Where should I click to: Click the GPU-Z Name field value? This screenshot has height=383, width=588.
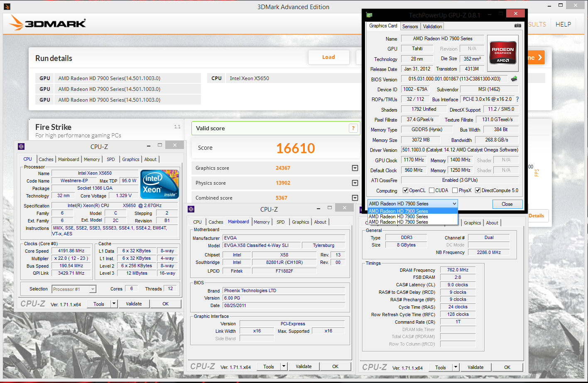tap(443, 39)
